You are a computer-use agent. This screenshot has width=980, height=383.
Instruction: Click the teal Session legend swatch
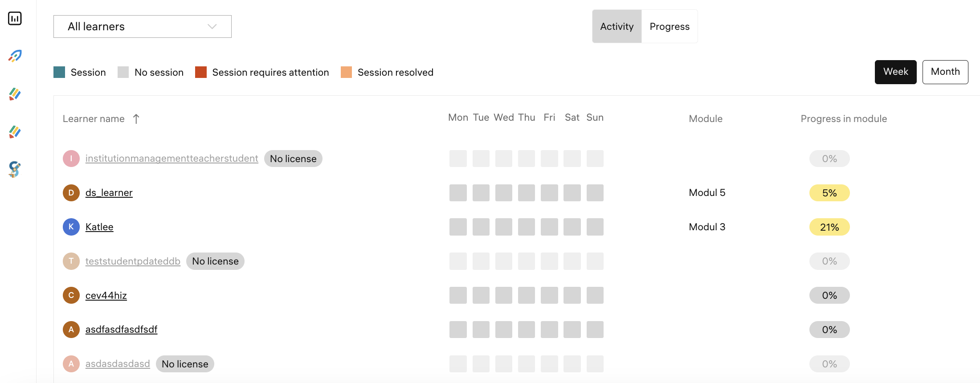click(x=59, y=72)
